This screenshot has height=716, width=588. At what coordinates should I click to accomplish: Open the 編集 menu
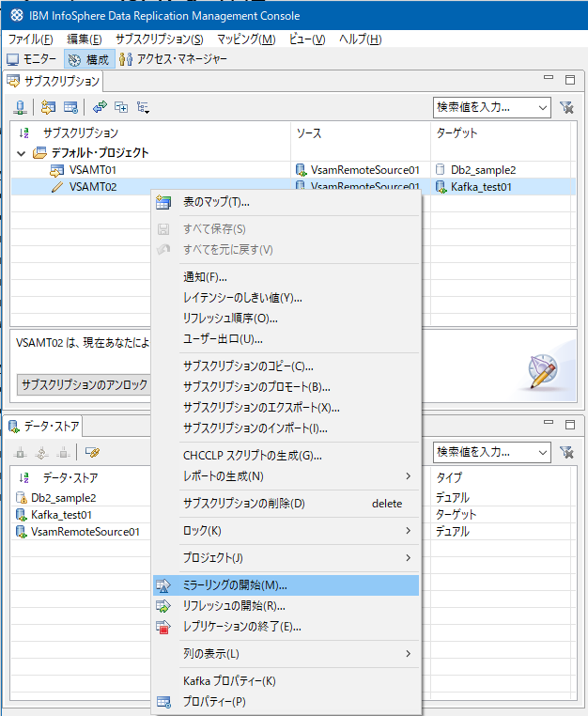pos(85,39)
